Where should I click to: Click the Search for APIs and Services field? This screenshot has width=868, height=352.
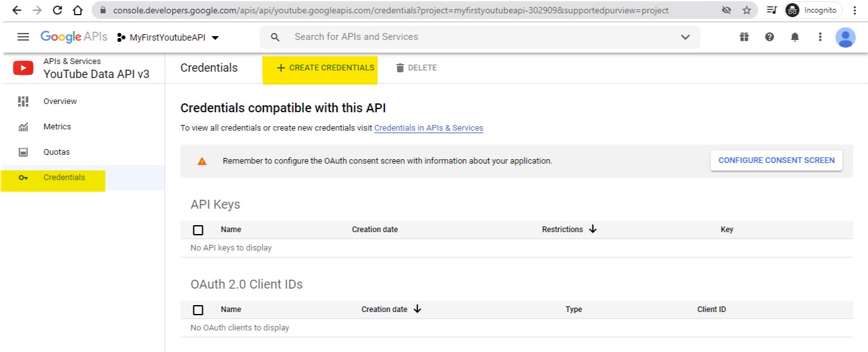click(x=469, y=37)
